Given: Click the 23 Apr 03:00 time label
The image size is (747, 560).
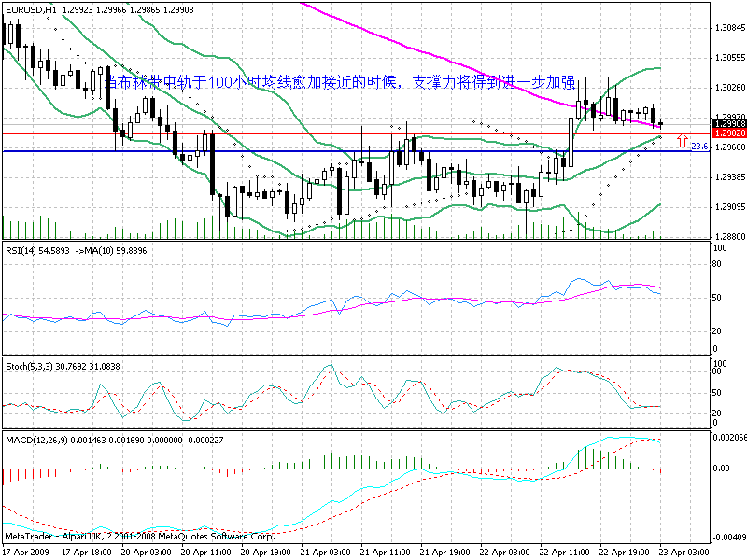Looking at the screenshot, I should (x=684, y=553).
